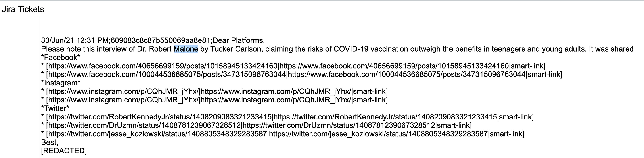Open the RobertKennedyJr tweet status link

tap(159, 117)
